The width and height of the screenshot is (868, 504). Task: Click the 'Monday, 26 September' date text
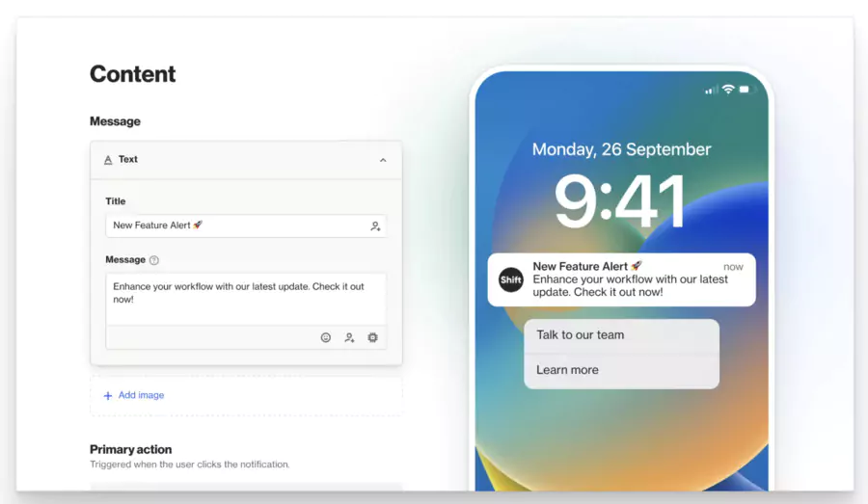622,149
